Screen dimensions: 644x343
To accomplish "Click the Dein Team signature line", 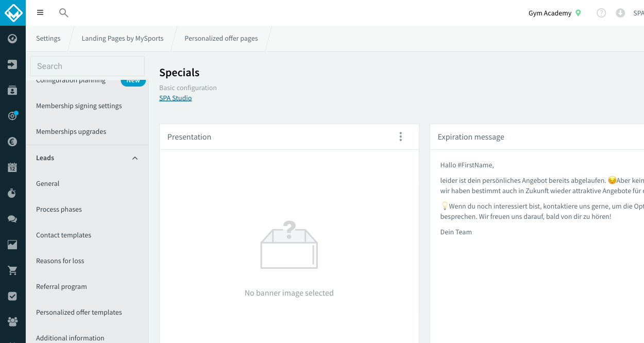I will (x=456, y=232).
